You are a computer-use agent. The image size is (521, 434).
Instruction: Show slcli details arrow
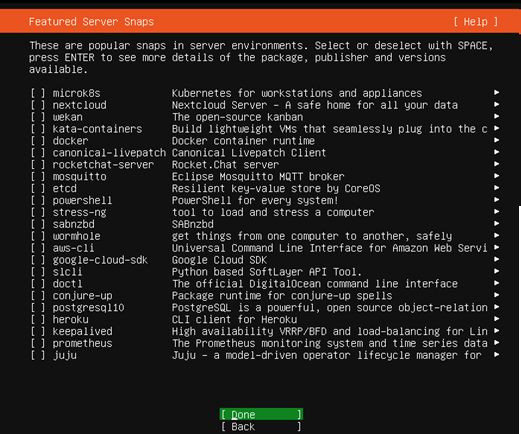click(x=496, y=271)
